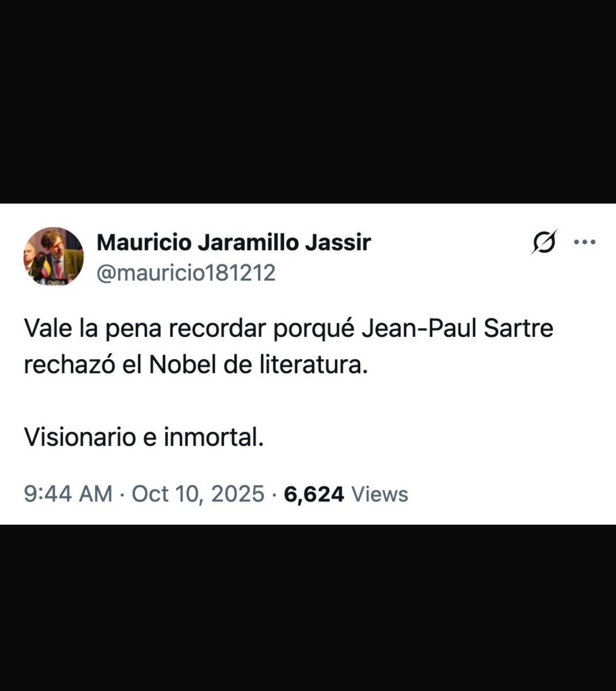Open the 9:44 AM timestamp
The width and height of the screenshot is (616, 691).
coord(68,494)
